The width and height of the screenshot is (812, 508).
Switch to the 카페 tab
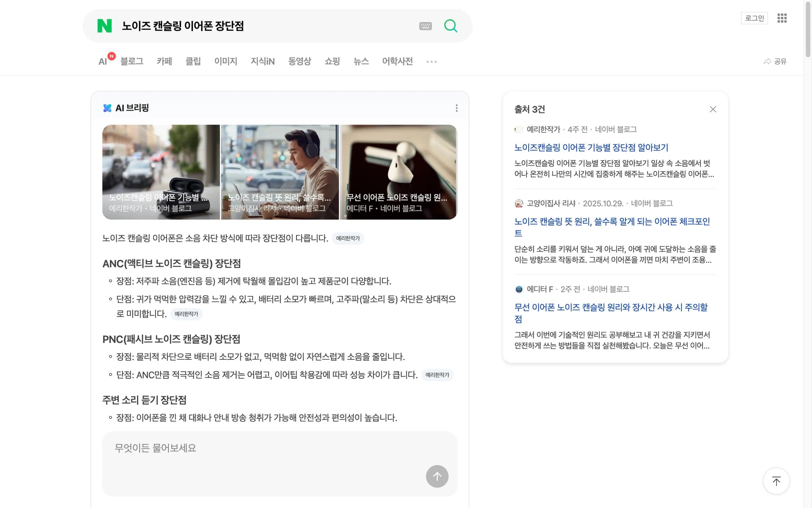[165, 61]
